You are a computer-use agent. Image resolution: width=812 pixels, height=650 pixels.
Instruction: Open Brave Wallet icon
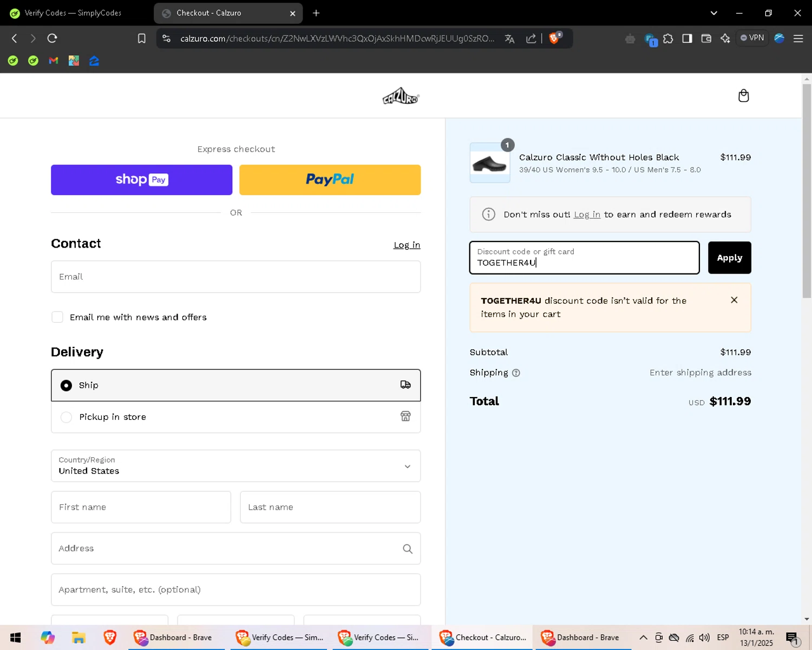(706, 38)
